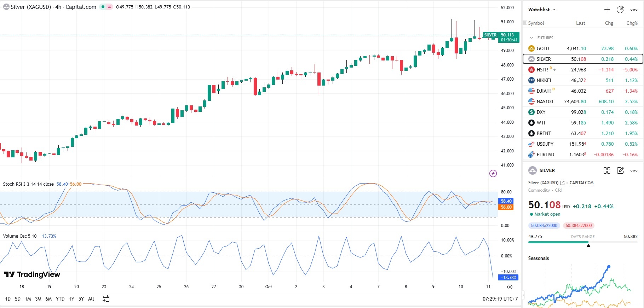
Task: Open the external link icon next to Silver (XAGUSD)
Action: (562, 183)
